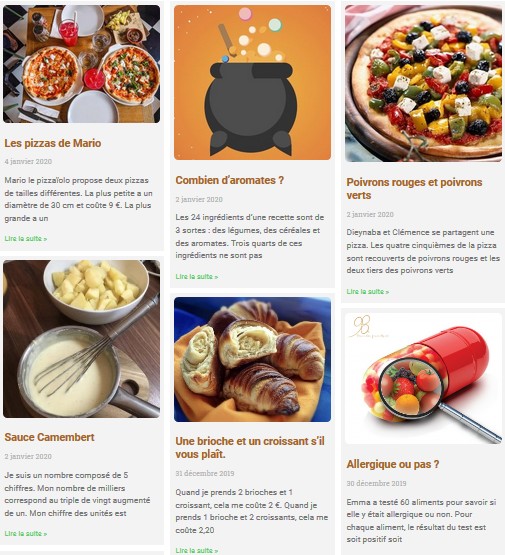Open Poivrons rouges et poivrons verts title
Image resolution: width=505 pixels, height=555 pixels.
click(x=414, y=189)
